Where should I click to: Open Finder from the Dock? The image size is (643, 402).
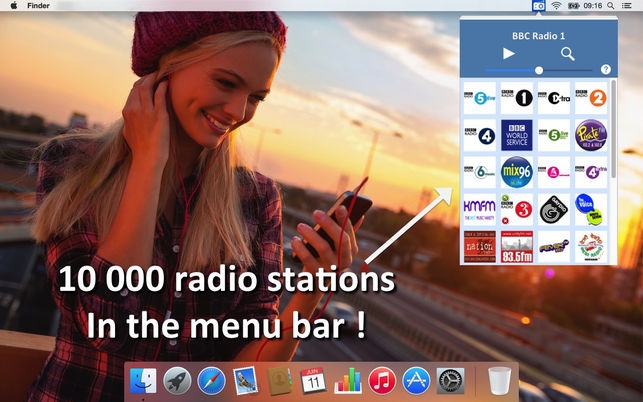(x=143, y=381)
